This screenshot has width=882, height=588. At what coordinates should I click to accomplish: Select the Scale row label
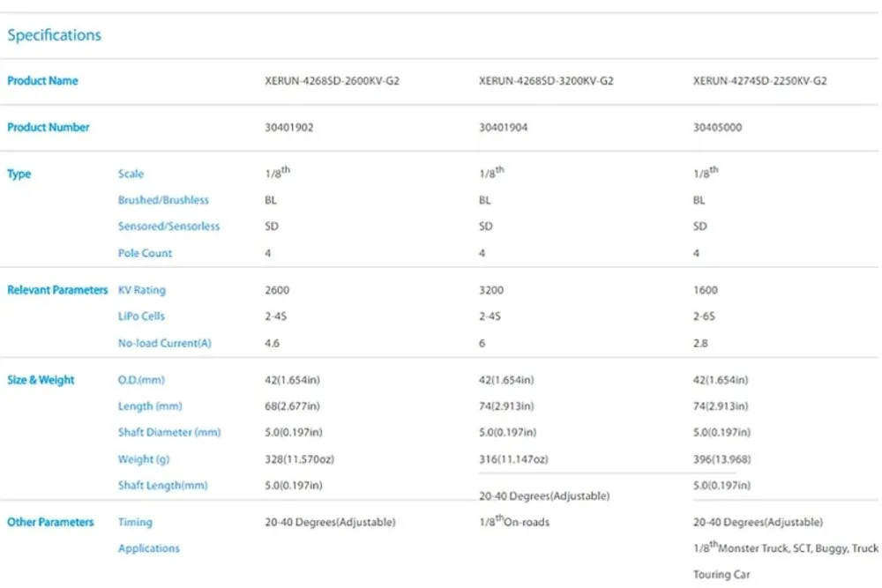coord(131,174)
